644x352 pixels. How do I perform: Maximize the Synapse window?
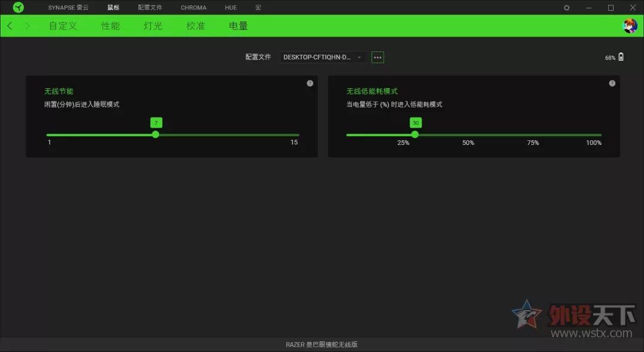coord(611,7)
